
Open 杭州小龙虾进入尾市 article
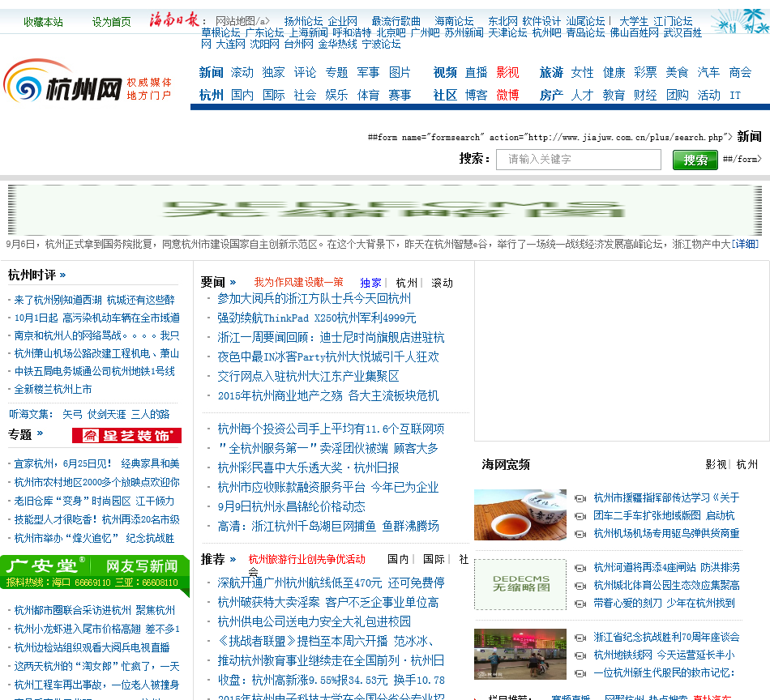[x=96, y=629]
